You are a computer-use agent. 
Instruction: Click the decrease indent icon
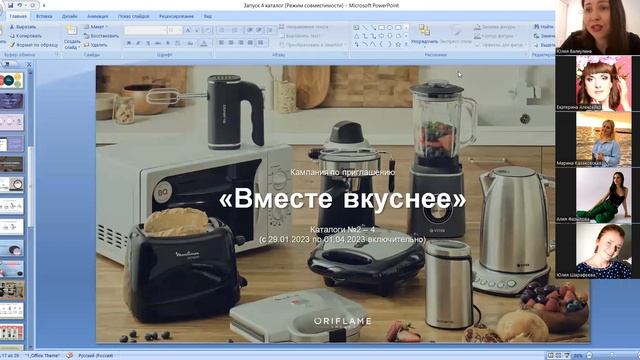coord(249,30)
